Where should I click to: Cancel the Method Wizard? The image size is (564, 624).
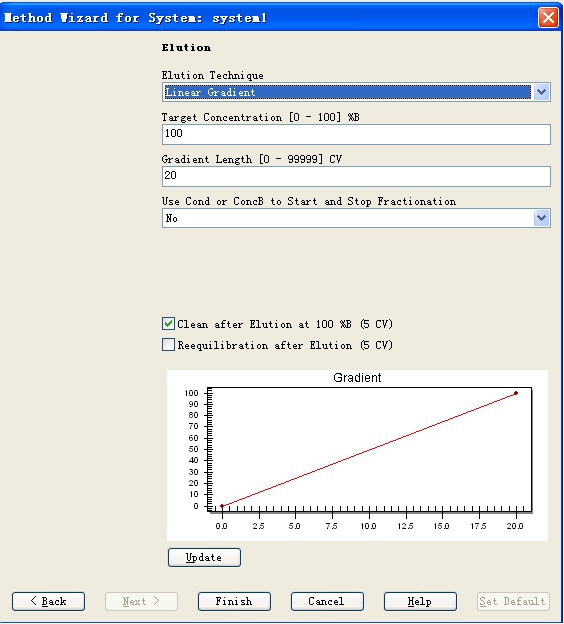(x=327, y=601)
